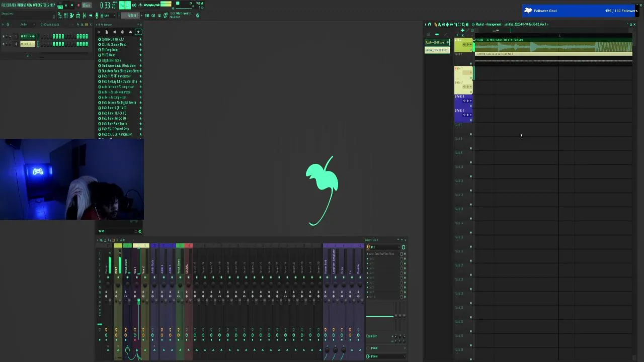Toggle mute LED of Adlib 2 playlist track
644x362 pixels.
coord(471,120)
